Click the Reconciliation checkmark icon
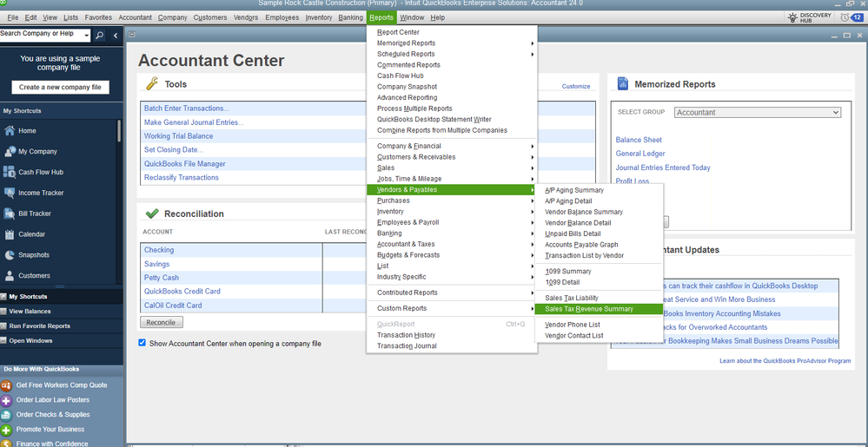Screen dimensions: 868x447 [x=152, y=214]
